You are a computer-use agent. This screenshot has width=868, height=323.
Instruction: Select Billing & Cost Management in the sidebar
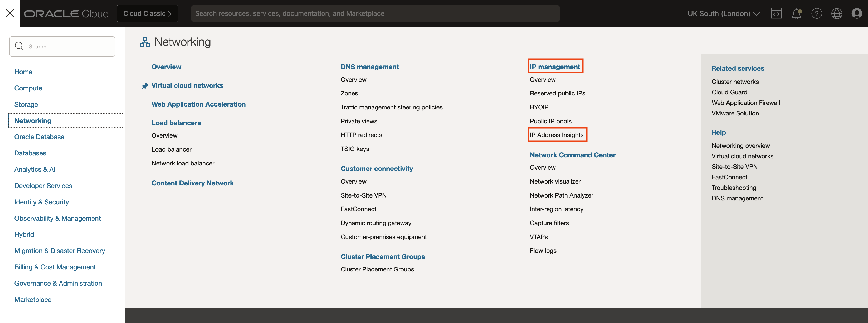click(55, 267)
